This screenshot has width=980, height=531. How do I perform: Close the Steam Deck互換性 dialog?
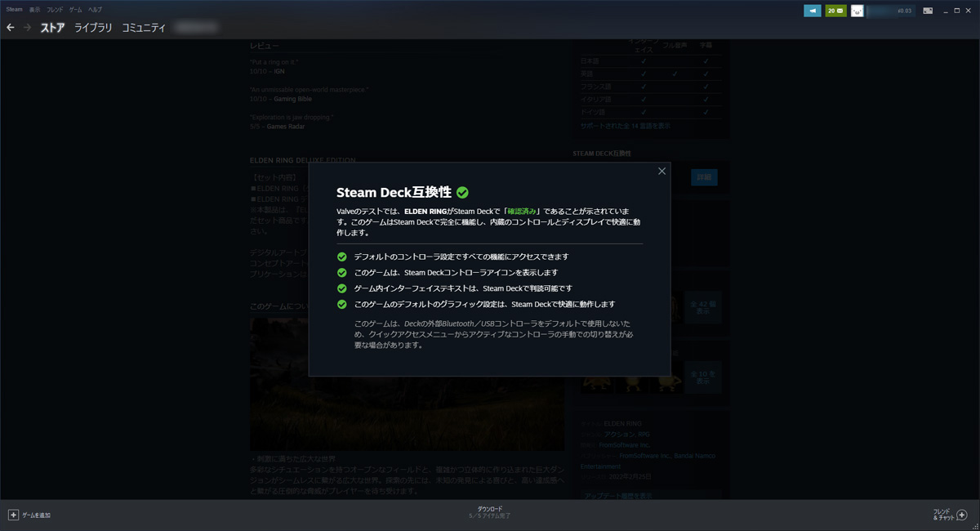661,172
